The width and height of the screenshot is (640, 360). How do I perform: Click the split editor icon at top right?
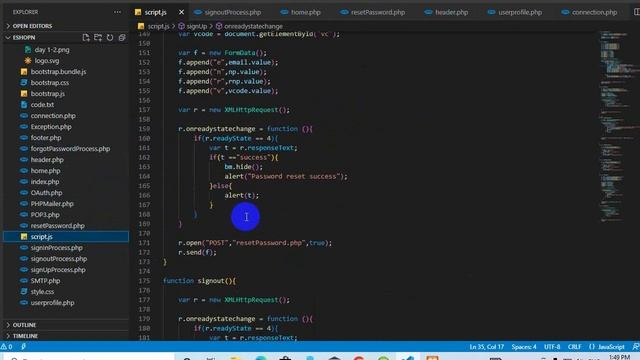pyautogui.click(x=636, y=12)
